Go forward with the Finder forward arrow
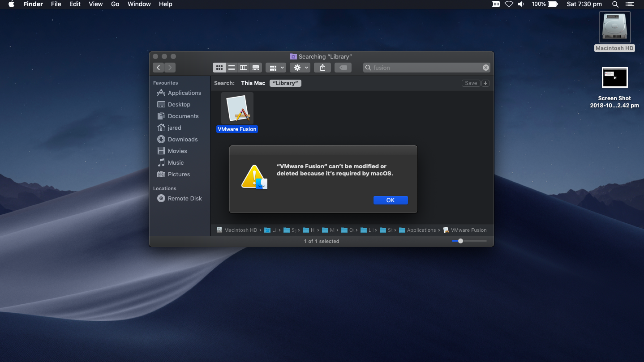Screen dimensions: 644x362 pos(170,68)
